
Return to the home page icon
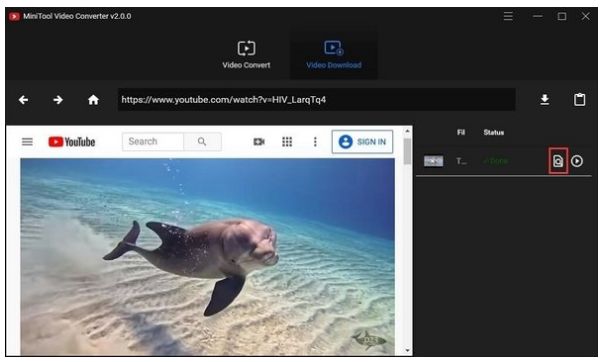[93, 100]
